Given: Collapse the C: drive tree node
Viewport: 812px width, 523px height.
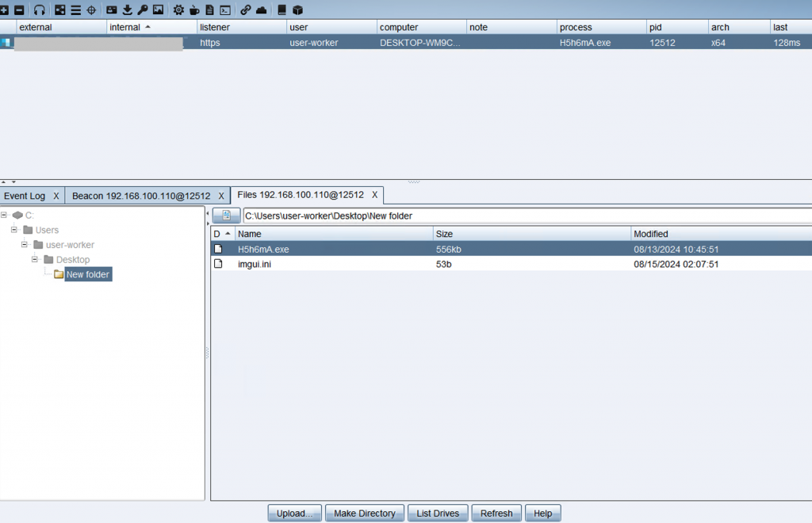Looking at the screenshot, I should [4, 215].
